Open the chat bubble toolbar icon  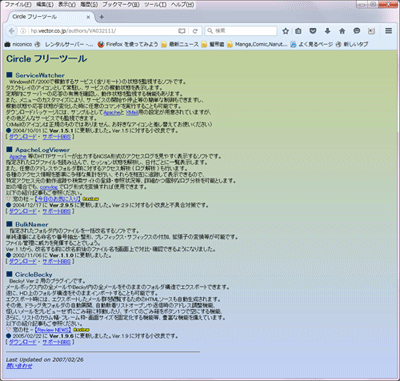pos(357,31)
